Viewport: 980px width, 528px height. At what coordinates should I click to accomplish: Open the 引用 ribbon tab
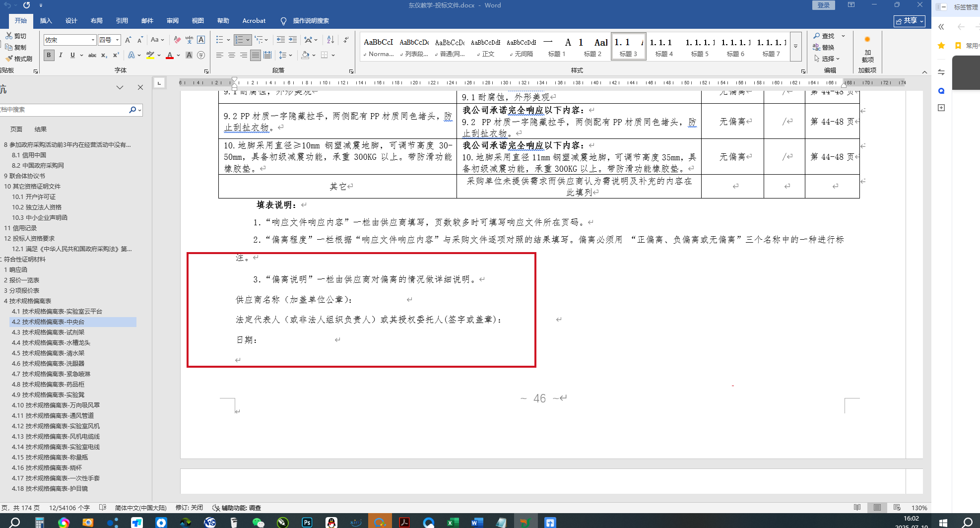click(122, 20)
